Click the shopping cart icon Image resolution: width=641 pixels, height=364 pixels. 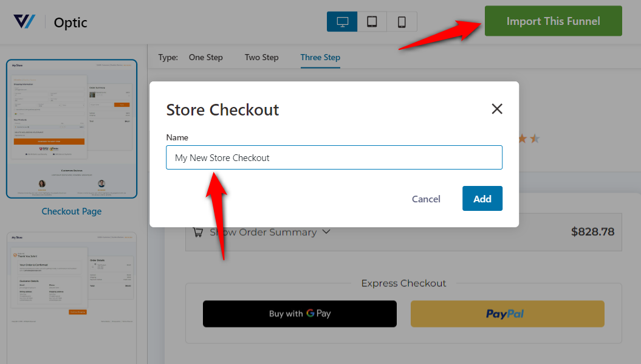click(x=198, y=232)
